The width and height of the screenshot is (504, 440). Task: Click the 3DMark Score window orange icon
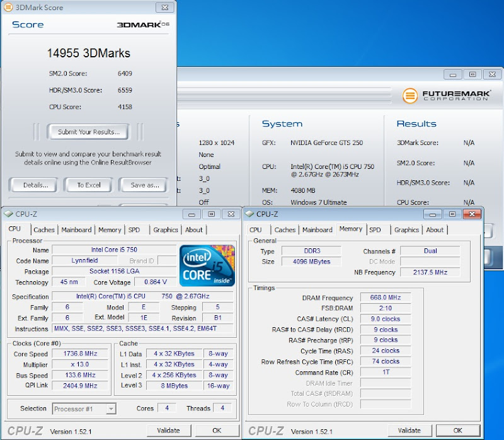pos(8,7)
